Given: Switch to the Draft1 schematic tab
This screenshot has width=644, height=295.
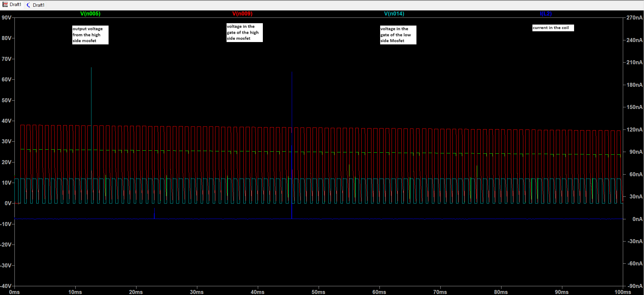Looking at the screenshot, I should [x=35, y=5].
